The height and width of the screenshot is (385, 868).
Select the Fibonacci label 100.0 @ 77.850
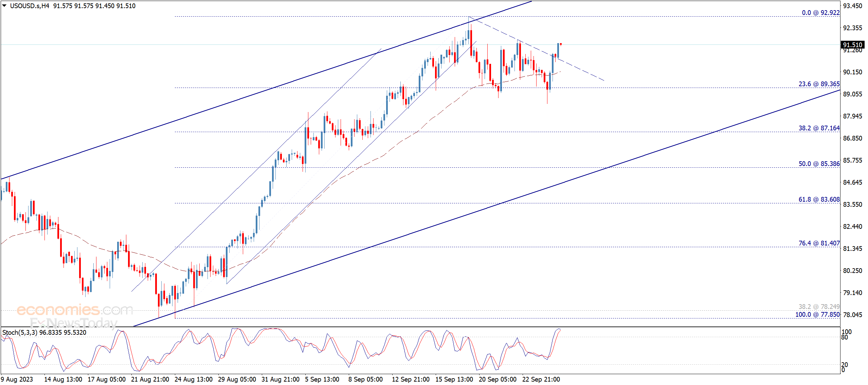(817, 314)
